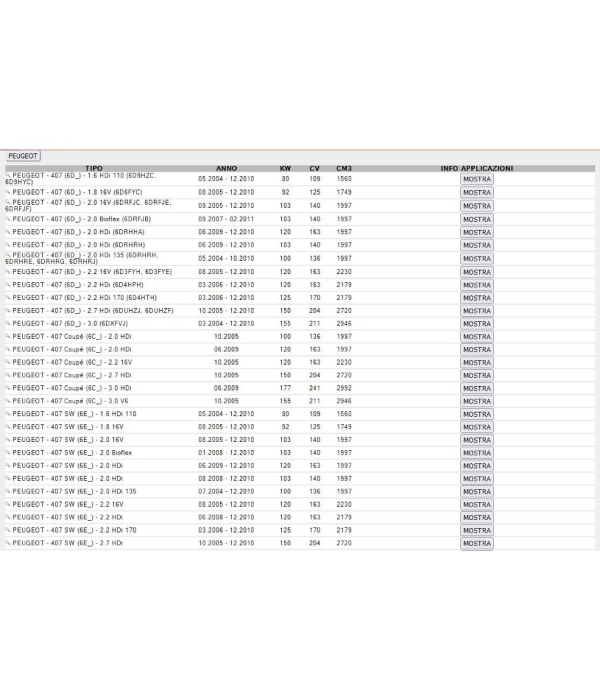
Task: Click MOSTRA for 407 SW 2.2 HDi 170
Action: pyautogui.click(x=477, y=531)
